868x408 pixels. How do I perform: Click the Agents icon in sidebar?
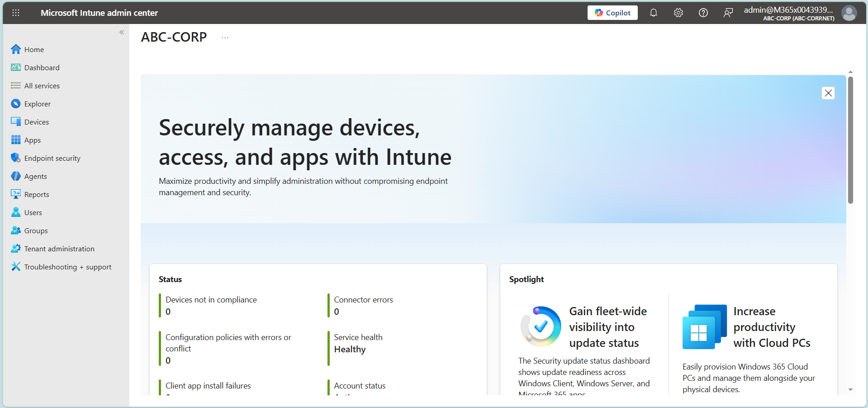(x=16, y=176)
